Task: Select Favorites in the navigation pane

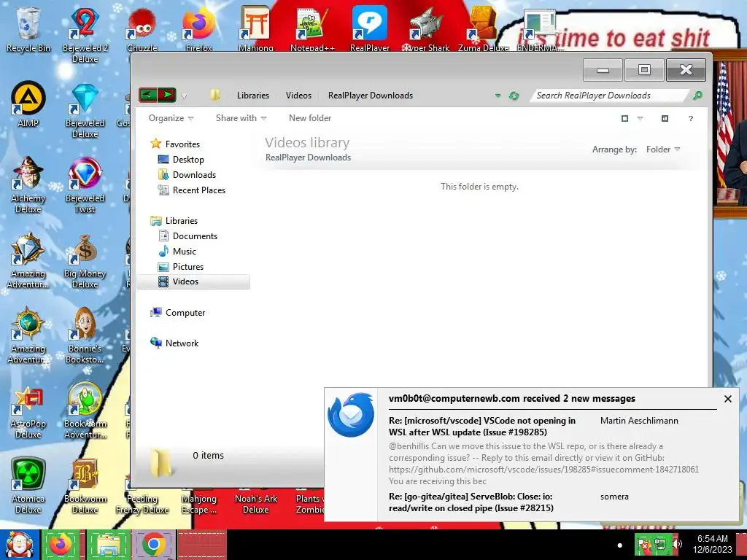Action: click(x=175, y=144)
